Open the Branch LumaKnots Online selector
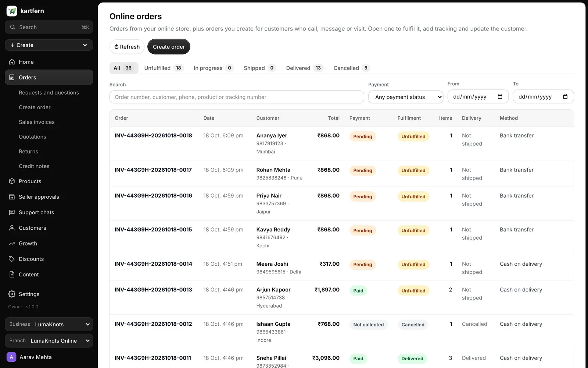Screen dimensions: 588x368 coord(49,341)
